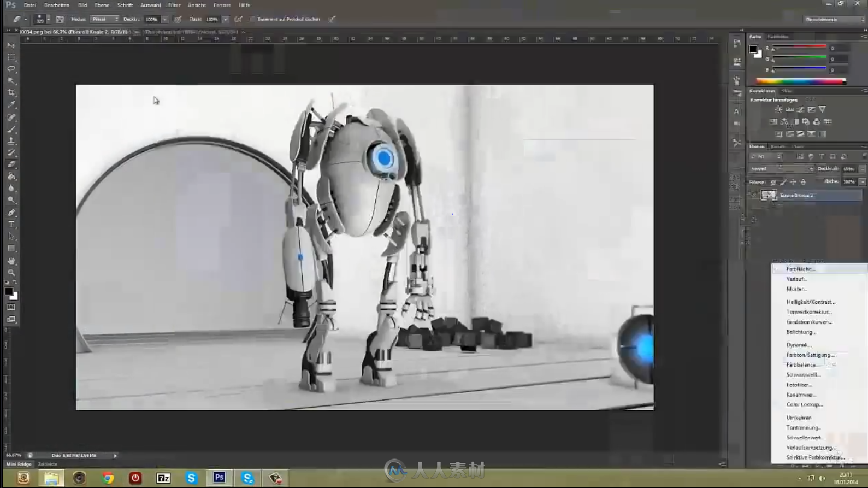Toggle lock transparent pixels
This screenshot has width=868, height=488.
pos(773,182)
